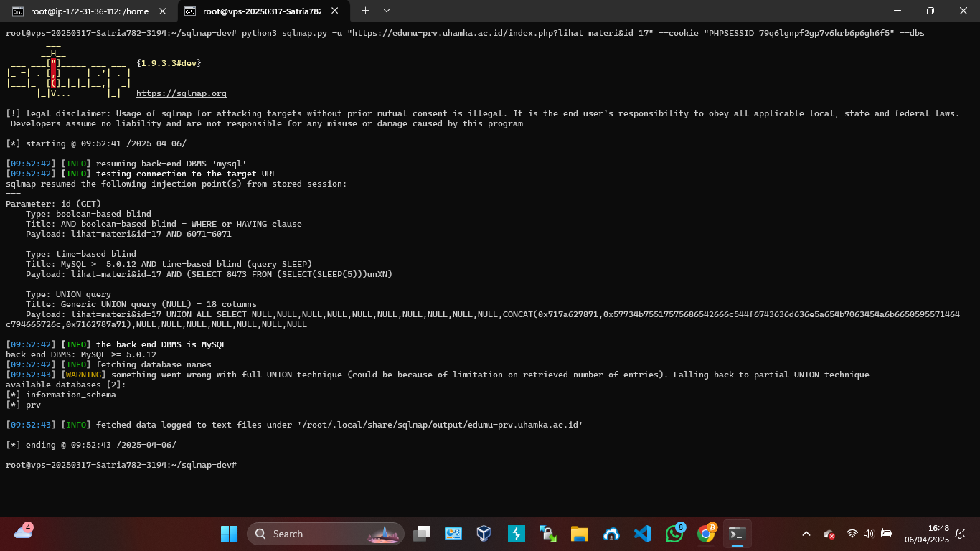Click the command prompt input line at the bottom
The height and width of the screenshot is (551, 980).
(125, 465)
